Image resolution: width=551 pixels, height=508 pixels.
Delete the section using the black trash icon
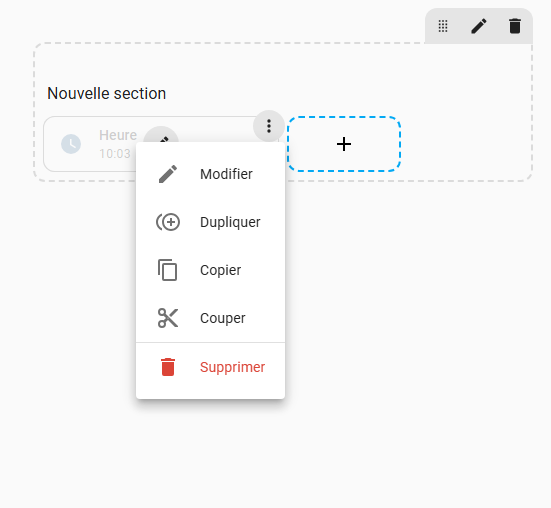click(515, 26)
